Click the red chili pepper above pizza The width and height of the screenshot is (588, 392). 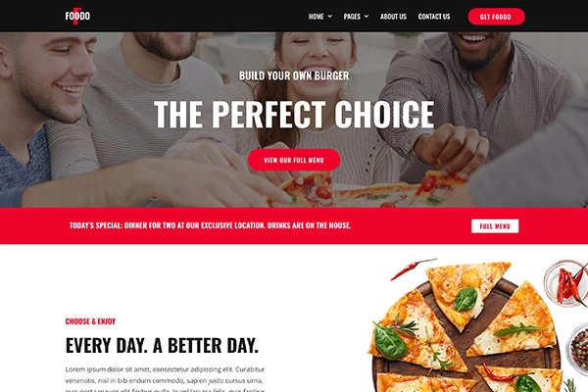[x=414, y=269]
